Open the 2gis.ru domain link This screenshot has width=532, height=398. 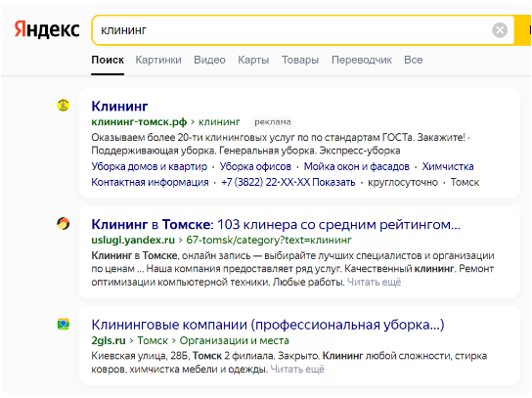(x=109, y=340)
